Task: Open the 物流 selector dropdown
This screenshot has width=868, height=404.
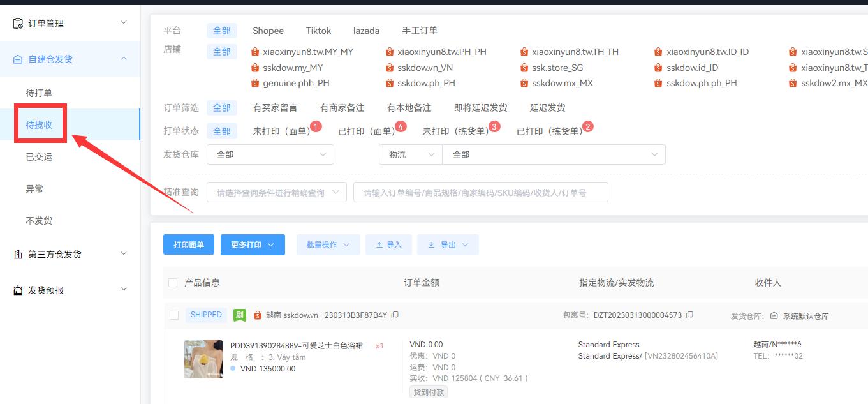Action: [410, 154]
